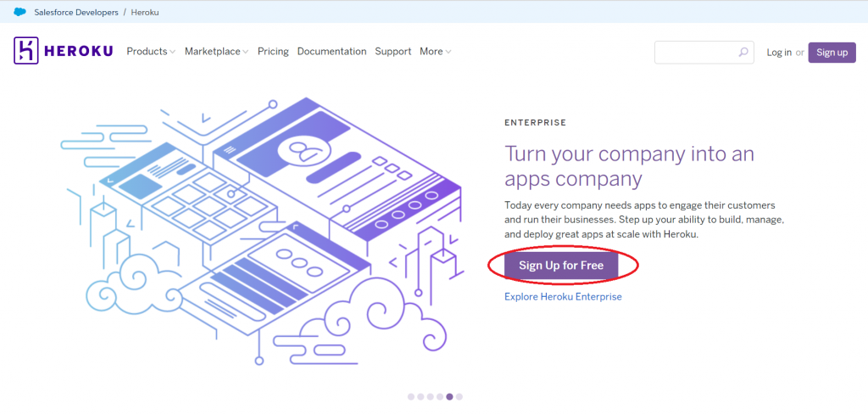Focus the search input field
The width and height of the screenshot is (868, 414).
pos(704,52)
